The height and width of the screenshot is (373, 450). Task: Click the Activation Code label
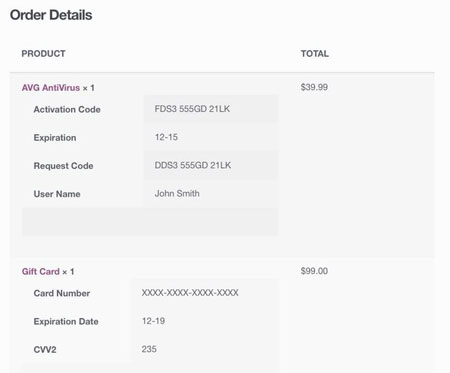click(67, 109)
